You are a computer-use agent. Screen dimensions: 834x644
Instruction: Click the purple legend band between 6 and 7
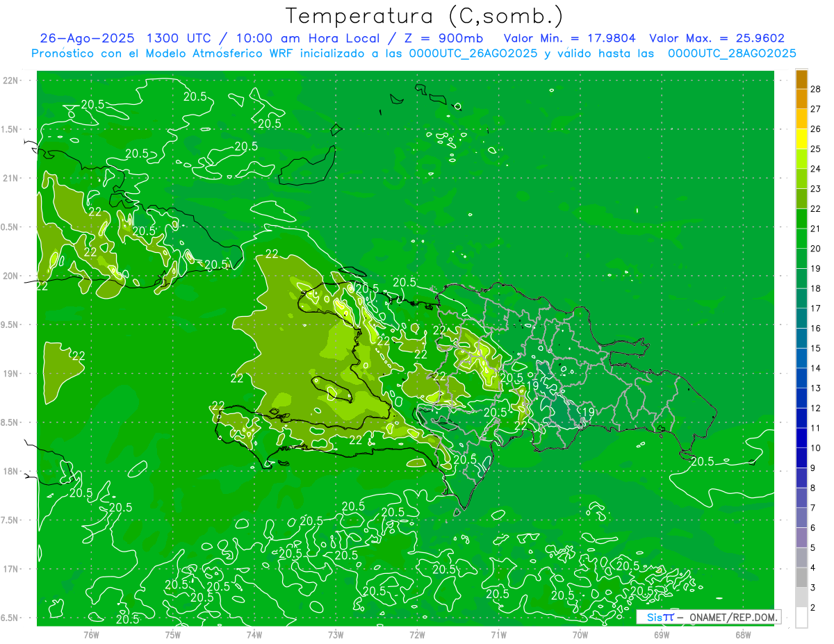[x=802, y=518]
